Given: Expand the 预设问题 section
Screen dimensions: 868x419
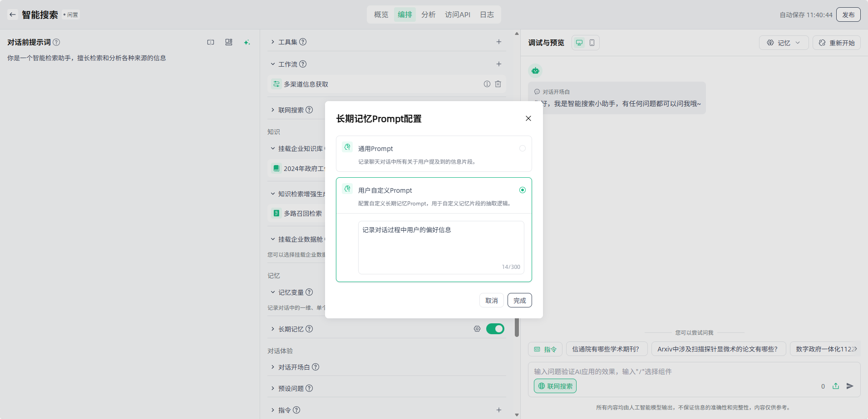Looking at the screenshot, I should tap(291, 388).
